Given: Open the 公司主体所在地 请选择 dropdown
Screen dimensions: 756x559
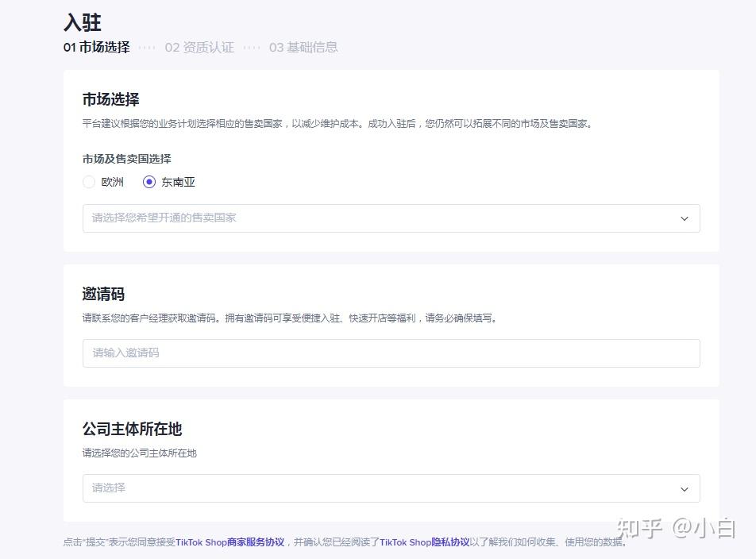Looking at the screenshot, I should 391,488.
